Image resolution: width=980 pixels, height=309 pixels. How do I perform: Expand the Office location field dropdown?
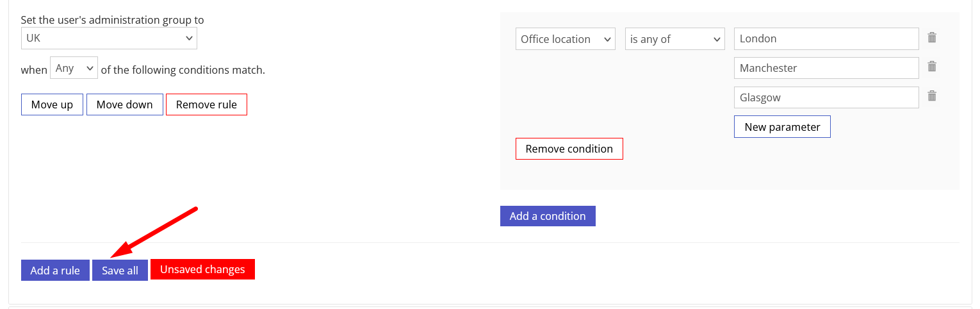click(566, 39)
